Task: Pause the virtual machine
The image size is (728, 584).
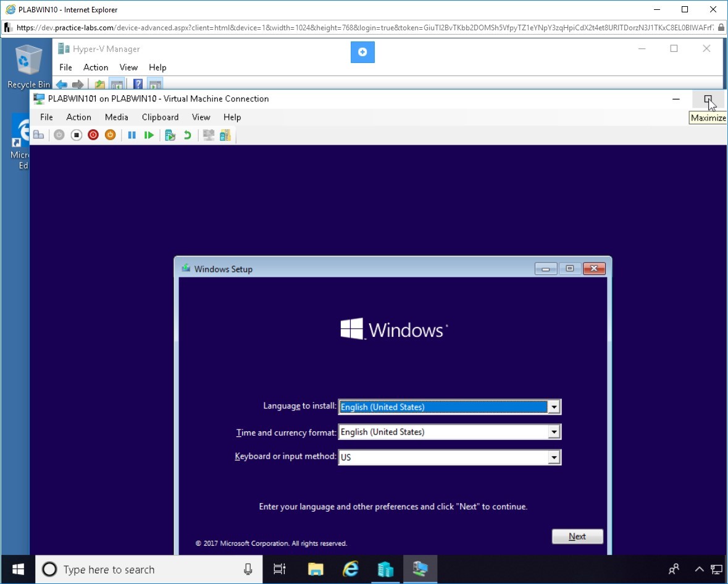Action: point(132,135)
